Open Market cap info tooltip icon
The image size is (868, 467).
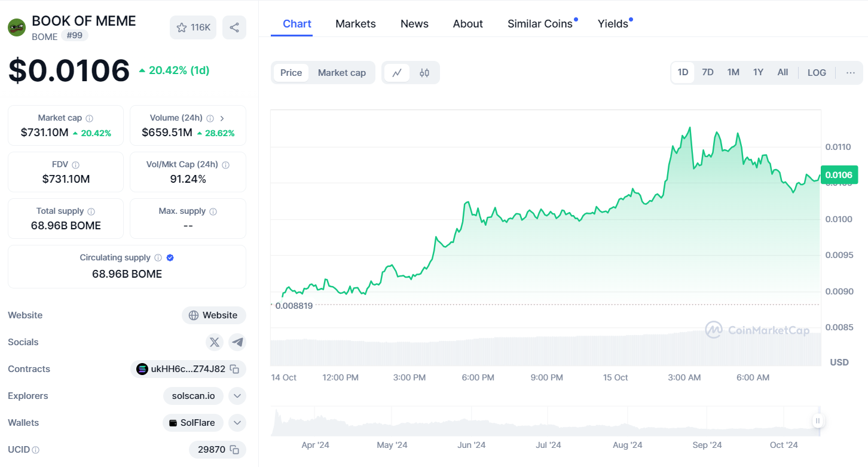point(89,118)
